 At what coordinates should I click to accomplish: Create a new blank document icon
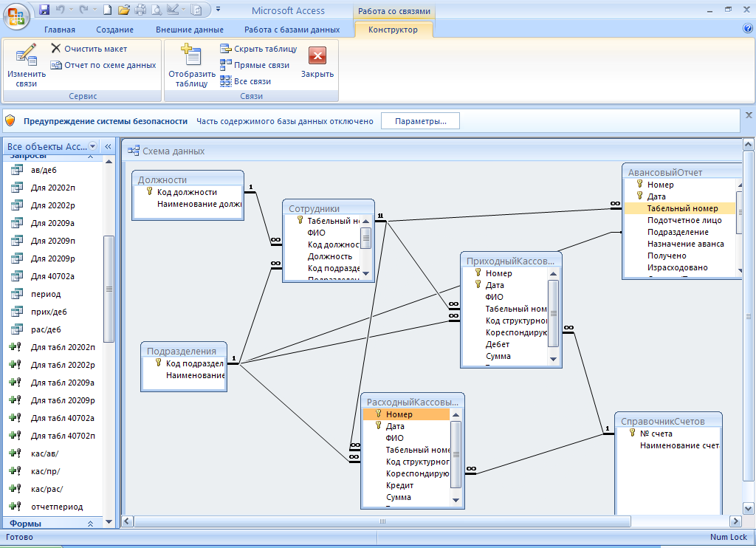tap(108, 9)
